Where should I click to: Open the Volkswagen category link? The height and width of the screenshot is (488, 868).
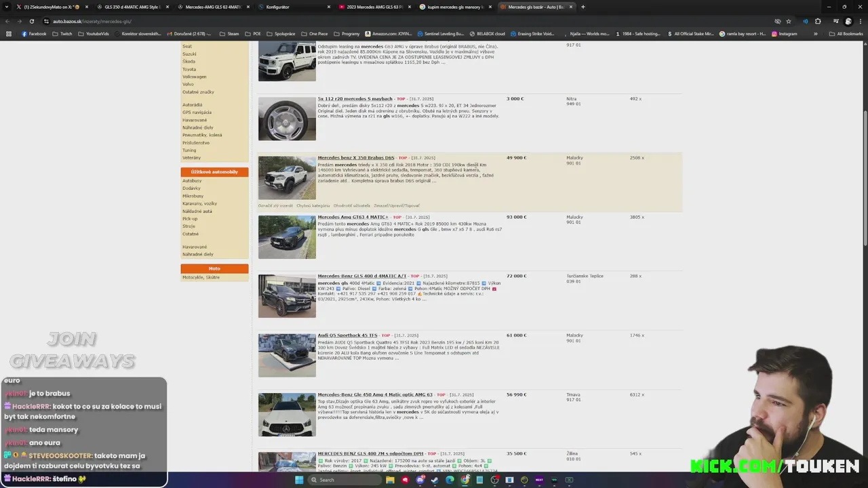(194, 77)
